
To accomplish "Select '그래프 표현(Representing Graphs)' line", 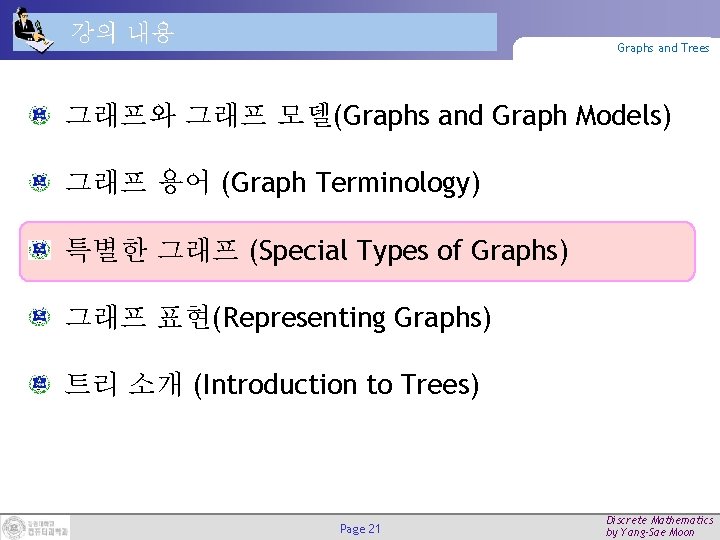I will point(278,318).
